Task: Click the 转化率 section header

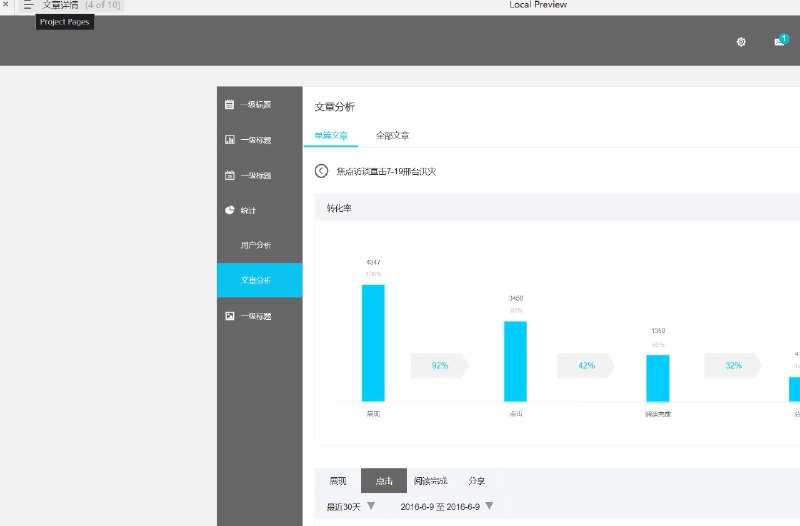Action: click(x=339, y=208)
